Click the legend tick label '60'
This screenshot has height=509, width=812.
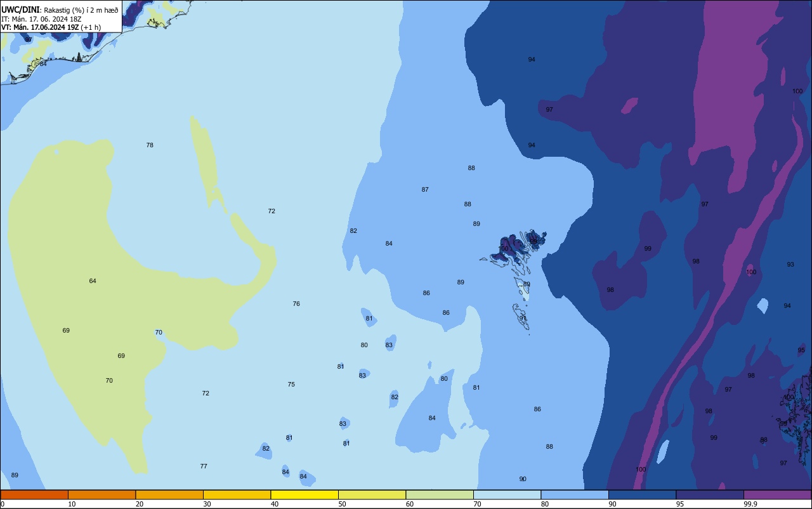tap(410, 504)
